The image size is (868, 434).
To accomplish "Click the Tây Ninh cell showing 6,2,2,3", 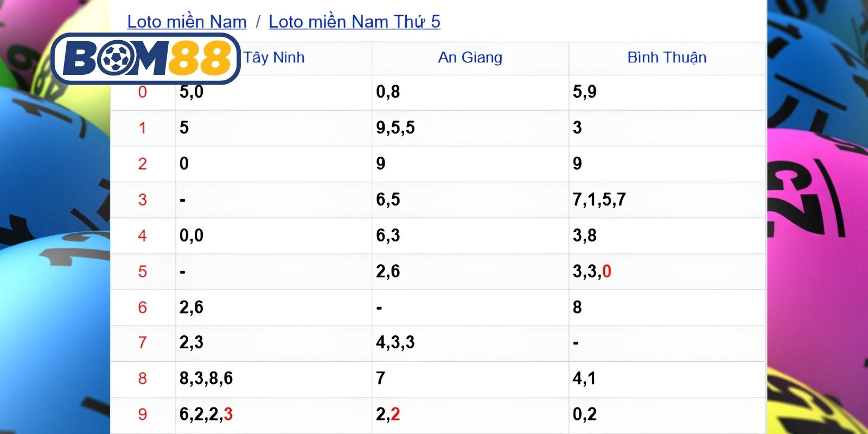I will click(274, 414).
